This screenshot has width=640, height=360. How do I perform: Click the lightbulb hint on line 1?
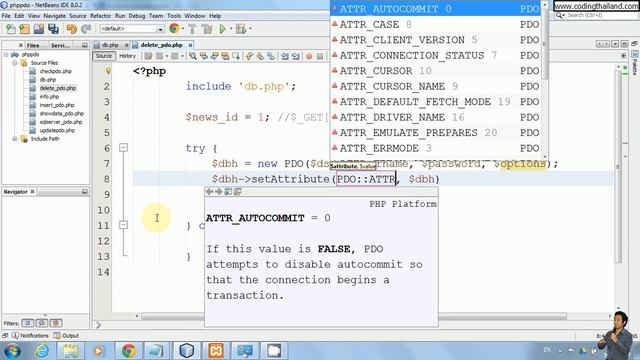tap(108, 71)
